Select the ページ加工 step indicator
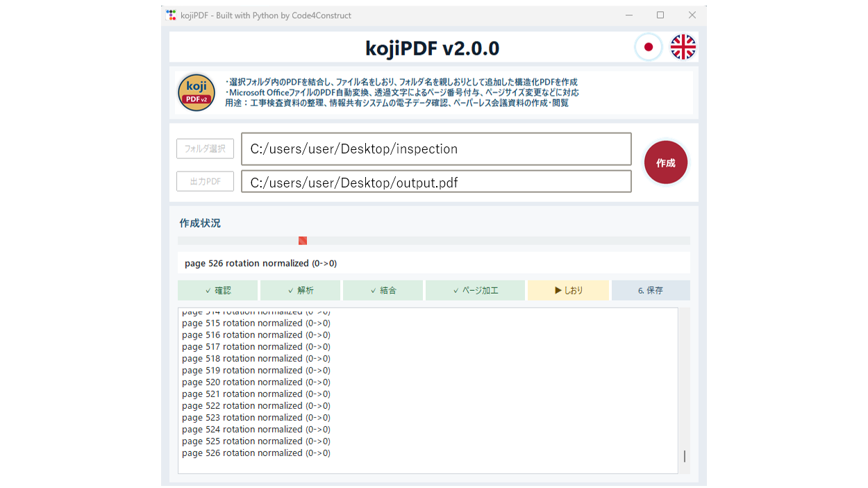The image size is (868, 488). [475, 290]
